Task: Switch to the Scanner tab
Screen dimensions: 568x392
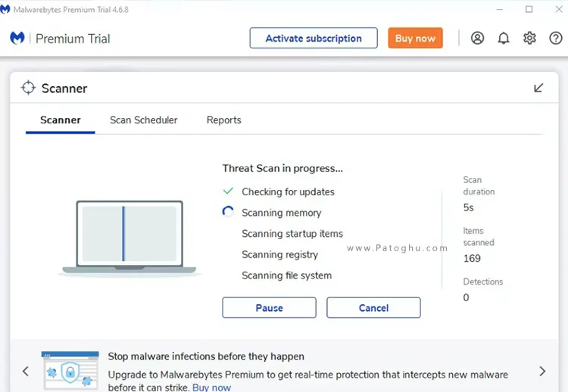Action: click(x=60, y=120)
